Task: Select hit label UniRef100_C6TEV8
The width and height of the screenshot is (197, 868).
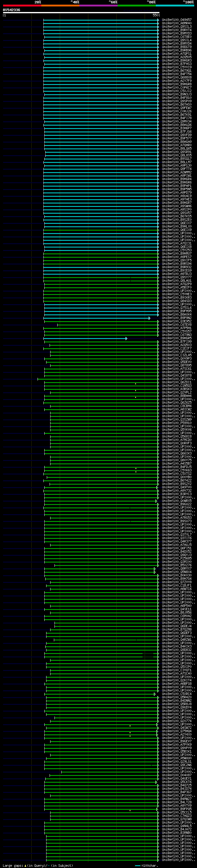Action: pos(177,325)
